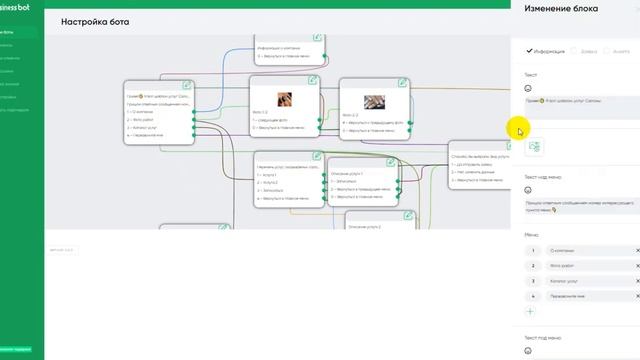Click connector dot of '1 – Записаться' in 'Описание услуги 1'
The image size is (640, 360).
398,181
